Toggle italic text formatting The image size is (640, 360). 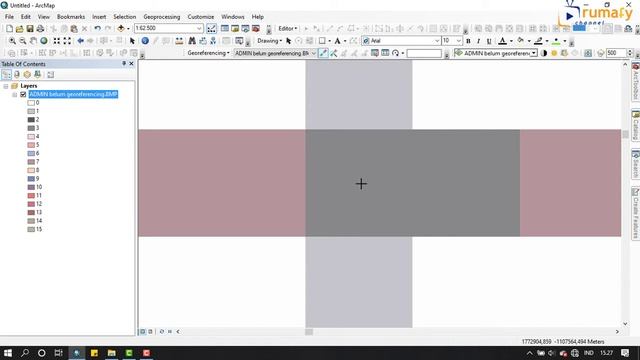(x=478, y=41)
